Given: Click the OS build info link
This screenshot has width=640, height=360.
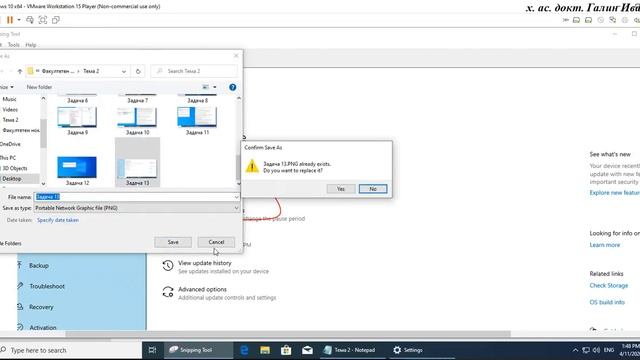Looking at the screenshot, I should 607,302.
